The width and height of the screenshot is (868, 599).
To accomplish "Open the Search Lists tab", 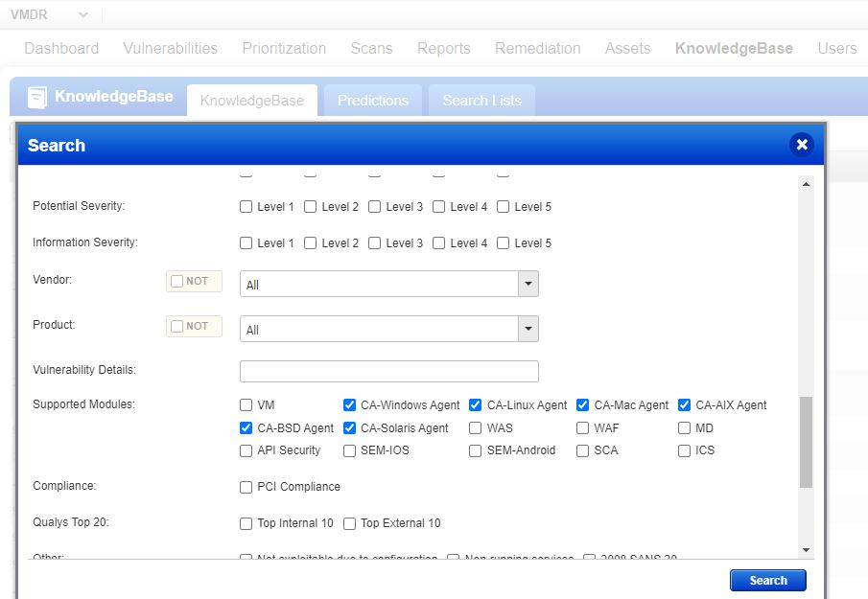I will coord(481,100).
